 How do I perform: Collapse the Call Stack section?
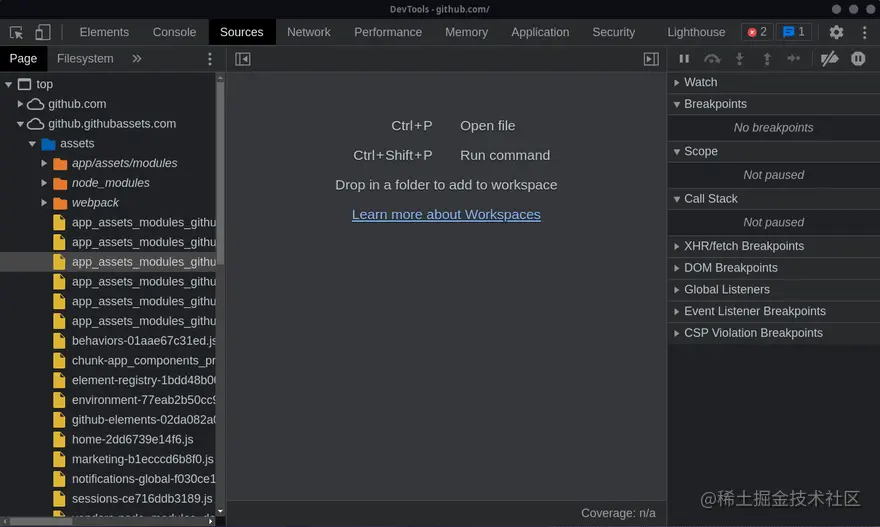[773, 199]
